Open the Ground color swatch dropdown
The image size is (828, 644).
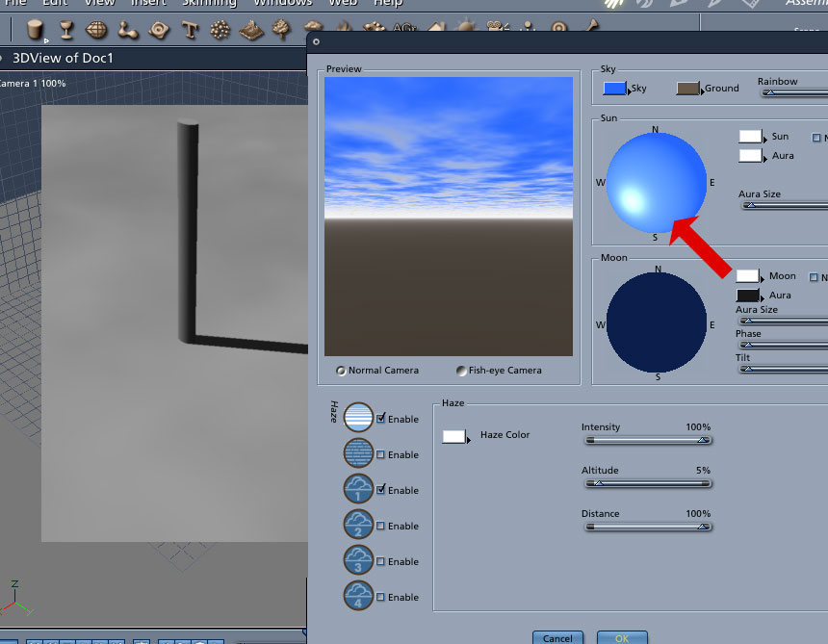click(688, 89)
